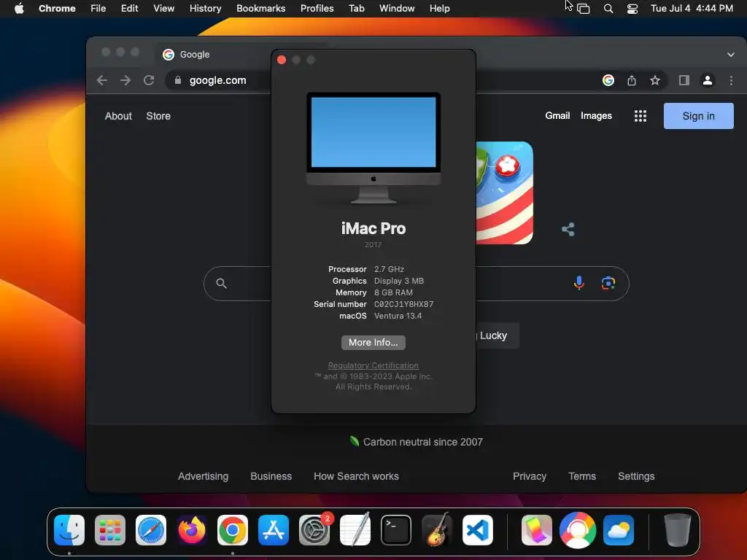Open Launchpad in the Dock
The width and height of the screenshot is (747, 560).
click(110, 530)
